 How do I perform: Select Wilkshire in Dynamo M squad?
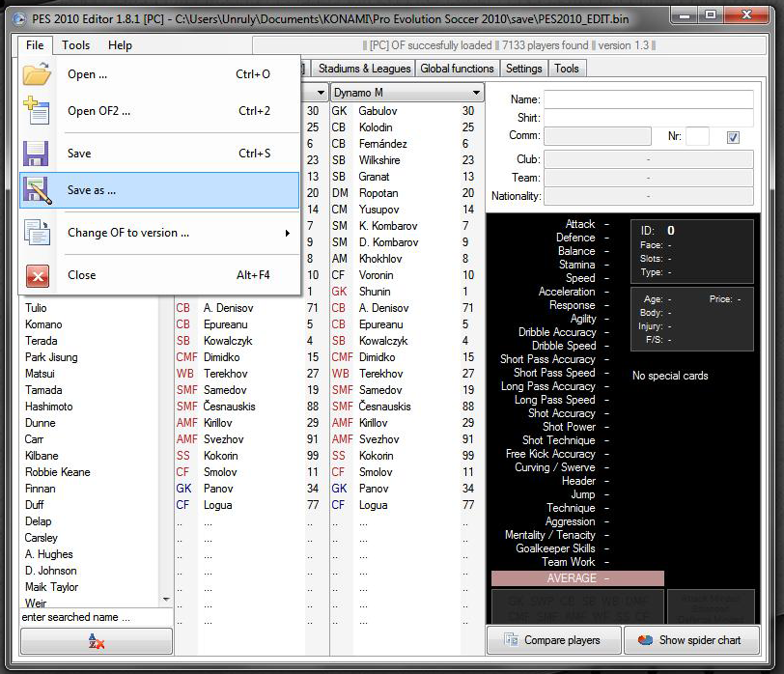(x=379, y=160)
